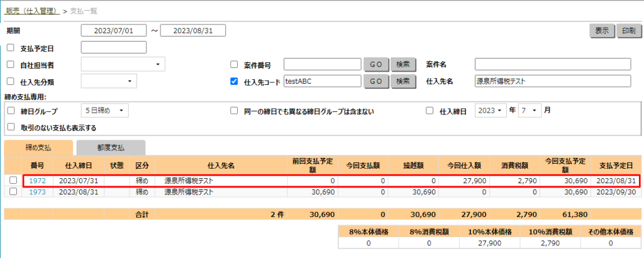Screen dimensions: 644x258
Task: Click the period start date field
Action: pyautogui.click(x=113, y=31)
